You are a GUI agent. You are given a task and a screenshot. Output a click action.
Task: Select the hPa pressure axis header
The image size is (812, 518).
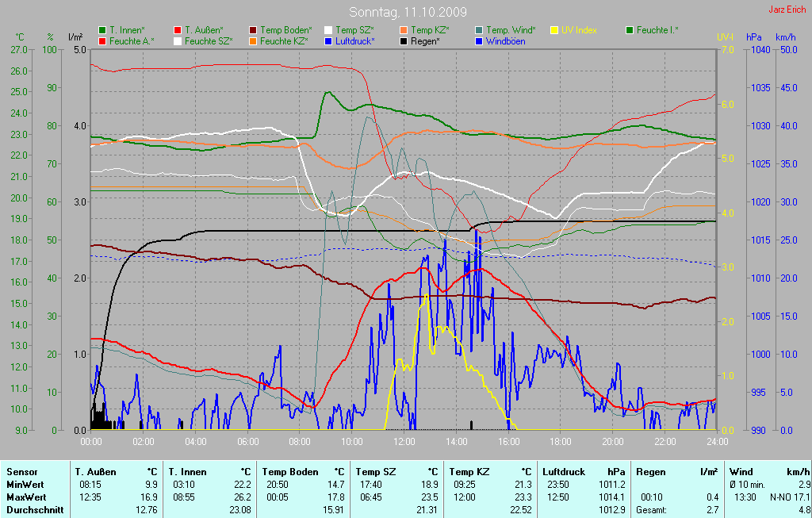point(753,37)
